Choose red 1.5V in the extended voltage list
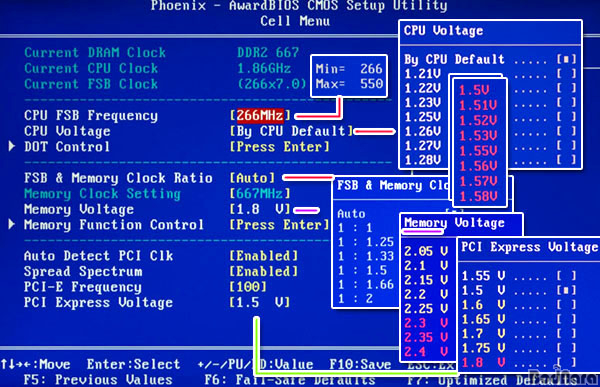 [x=474, y=90]
